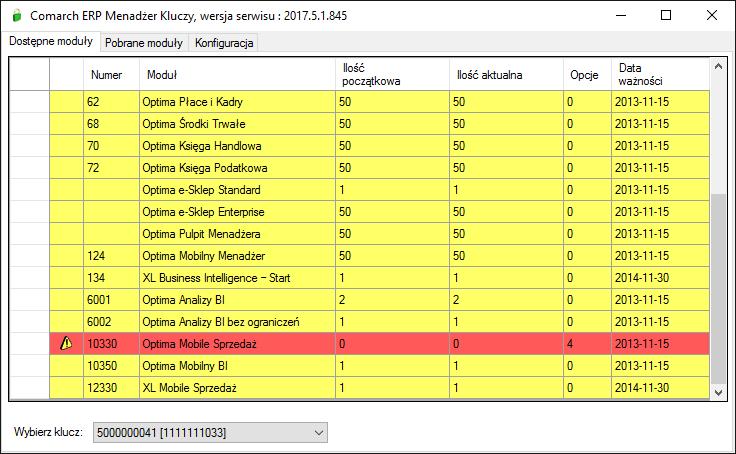Select Optima Księga Podatkowa module

237,168
